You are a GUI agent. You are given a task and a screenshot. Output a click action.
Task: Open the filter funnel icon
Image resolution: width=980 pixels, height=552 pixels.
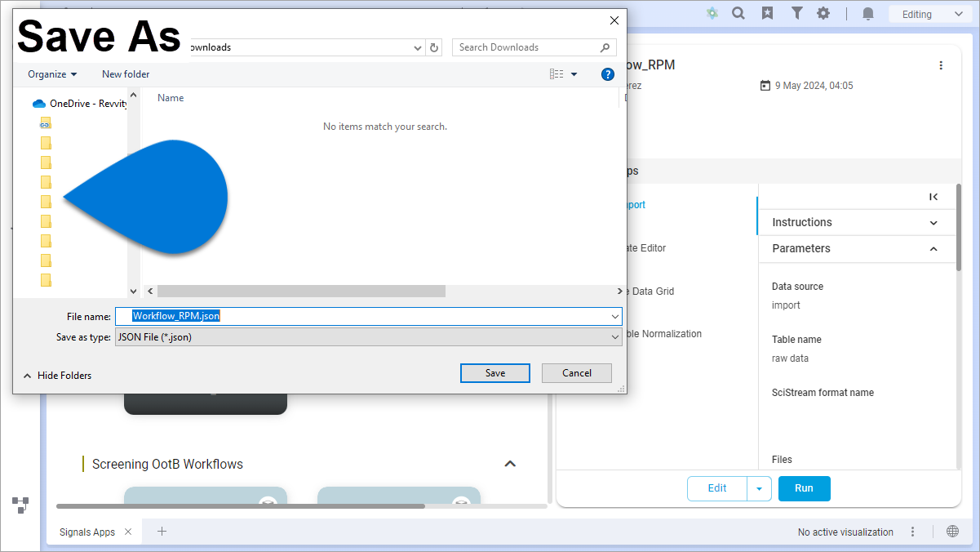(796, 13)
